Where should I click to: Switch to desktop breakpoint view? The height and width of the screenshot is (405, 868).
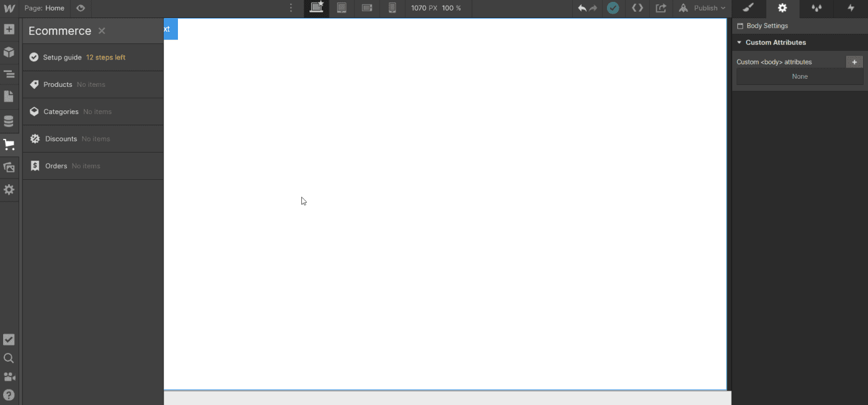(317, 8)
